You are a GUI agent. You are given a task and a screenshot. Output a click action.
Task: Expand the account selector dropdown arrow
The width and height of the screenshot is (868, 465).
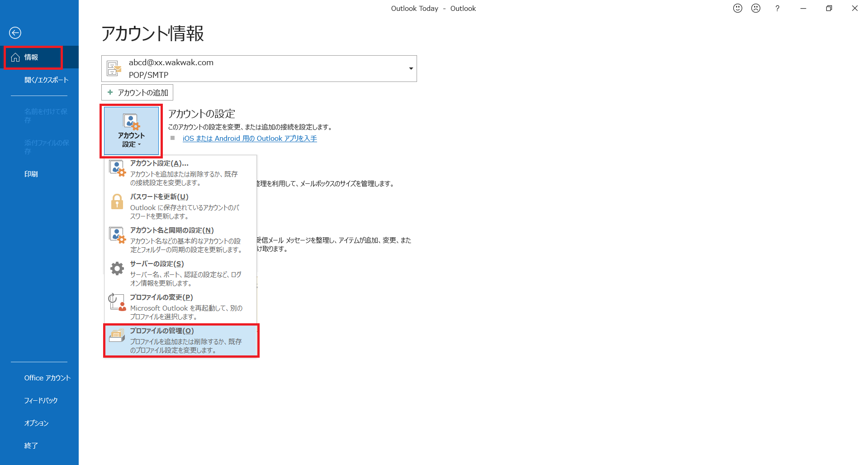(x=411, y=68)
